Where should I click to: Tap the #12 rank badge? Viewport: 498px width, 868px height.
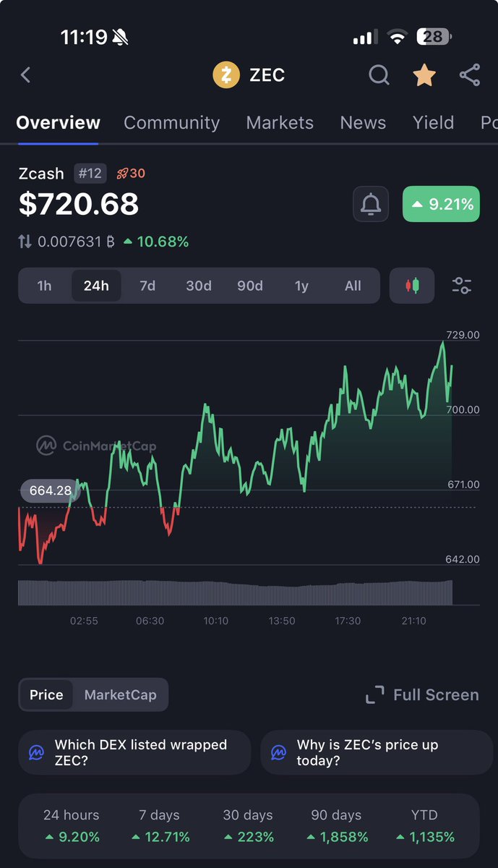tap(90, 174)
